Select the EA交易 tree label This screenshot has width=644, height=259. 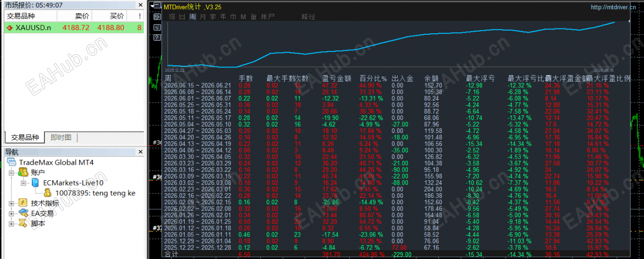(x=42, y=213)
